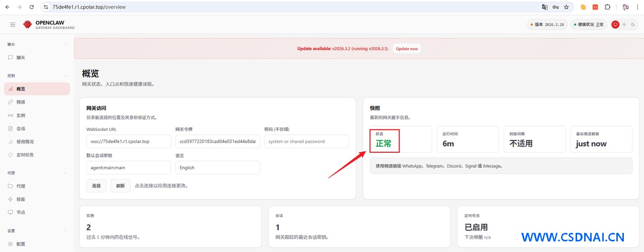Image resolution: width=644 pixels, height=252 pixels.
Task: Focus the 密码 password input field
Action: pos(306,141)
